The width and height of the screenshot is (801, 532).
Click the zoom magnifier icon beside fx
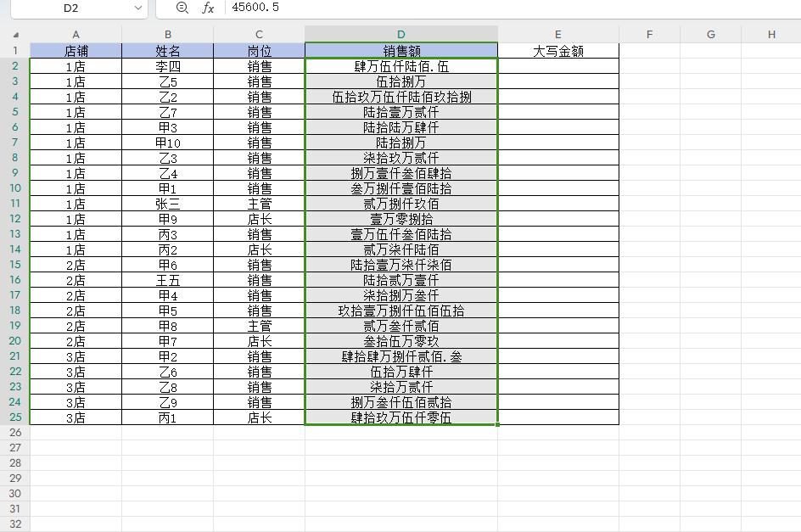click(182, 8)
